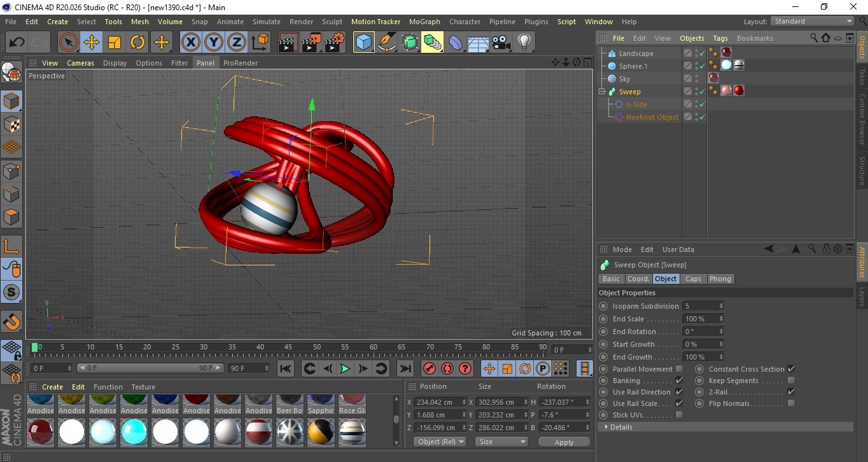Viewport: 868px width, 462px height.
Task: Open the Object Manager Tags menu
Action: [x=720, y=38]
